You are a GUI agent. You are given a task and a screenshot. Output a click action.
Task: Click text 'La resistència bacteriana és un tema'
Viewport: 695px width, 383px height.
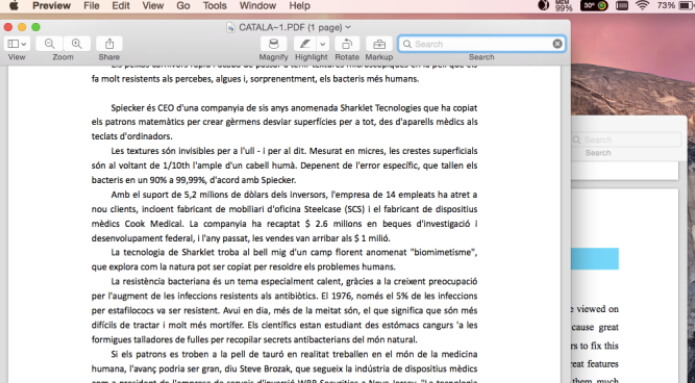click(x=184, y=281)
